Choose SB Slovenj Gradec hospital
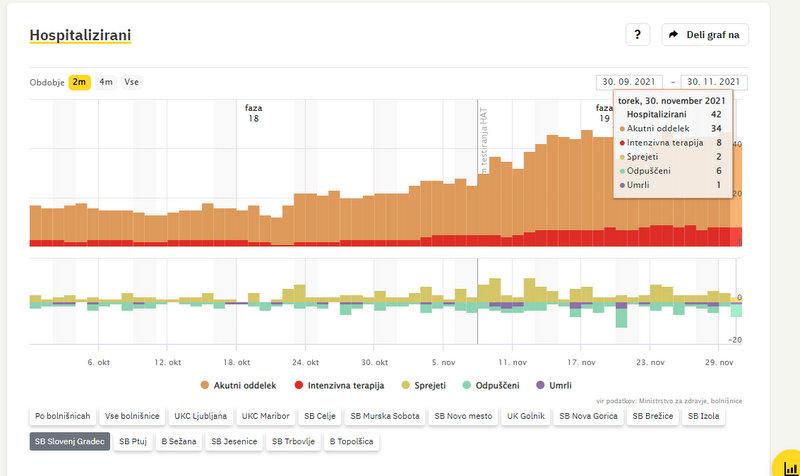Viewport: 800px width, 476px height. coord(69,440)
